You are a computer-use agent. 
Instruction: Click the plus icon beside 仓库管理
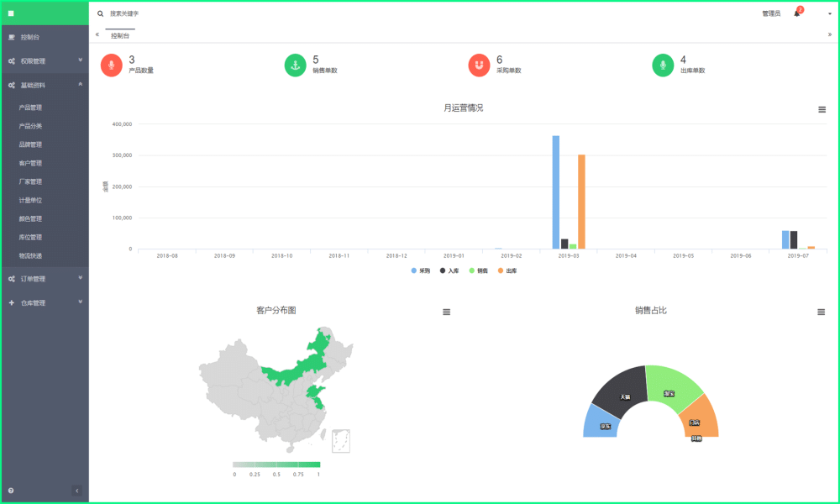coord(11,303)
